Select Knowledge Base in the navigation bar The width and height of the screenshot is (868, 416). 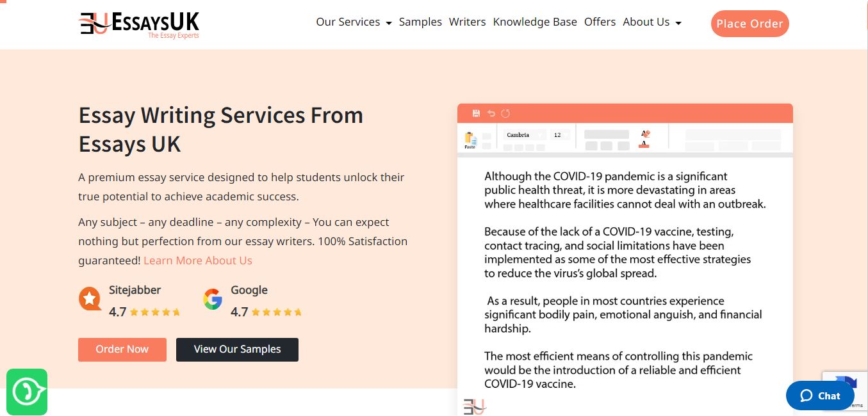click(535, 22)
